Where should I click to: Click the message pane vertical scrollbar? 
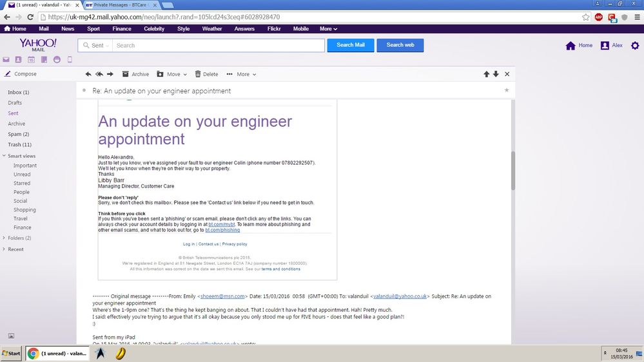point(513,170)
